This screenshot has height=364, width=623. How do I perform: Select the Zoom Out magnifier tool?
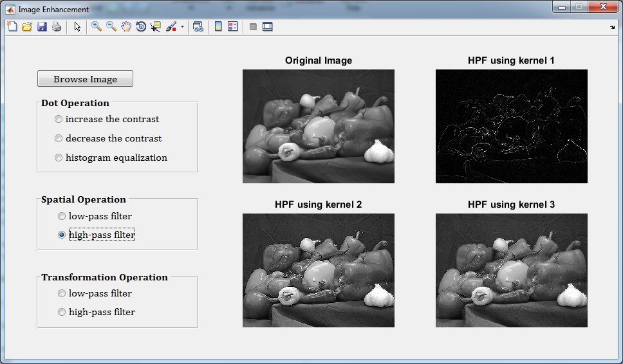click(x=111, y=27)
